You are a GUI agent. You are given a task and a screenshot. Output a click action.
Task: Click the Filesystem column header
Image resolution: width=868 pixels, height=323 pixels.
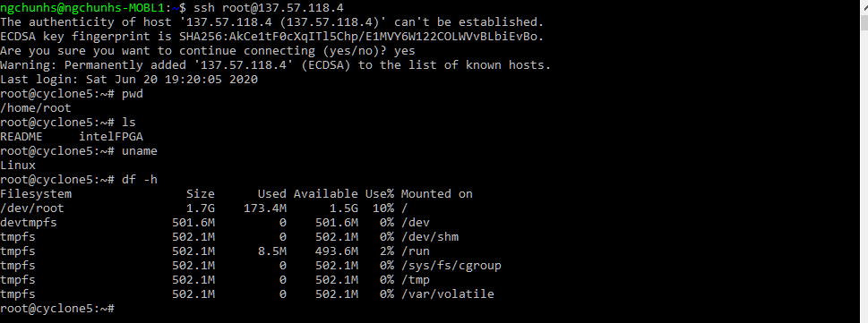point(36,194)
